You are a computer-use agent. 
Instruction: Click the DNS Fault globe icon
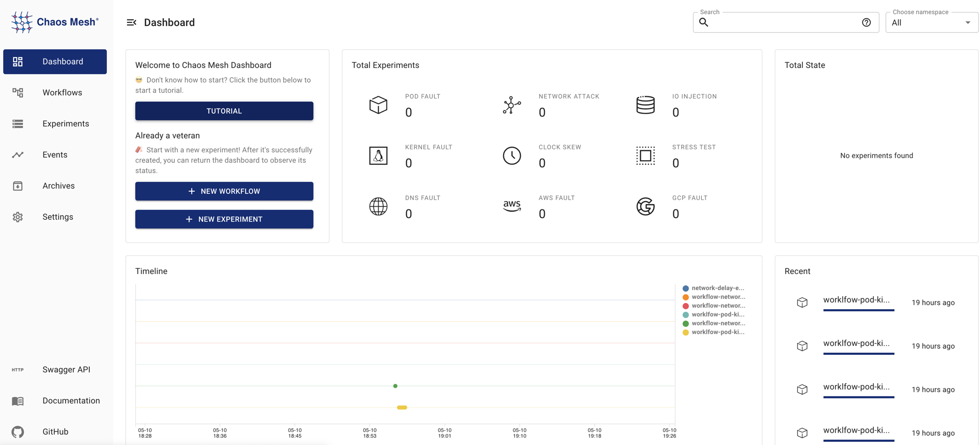click(378, 207)
